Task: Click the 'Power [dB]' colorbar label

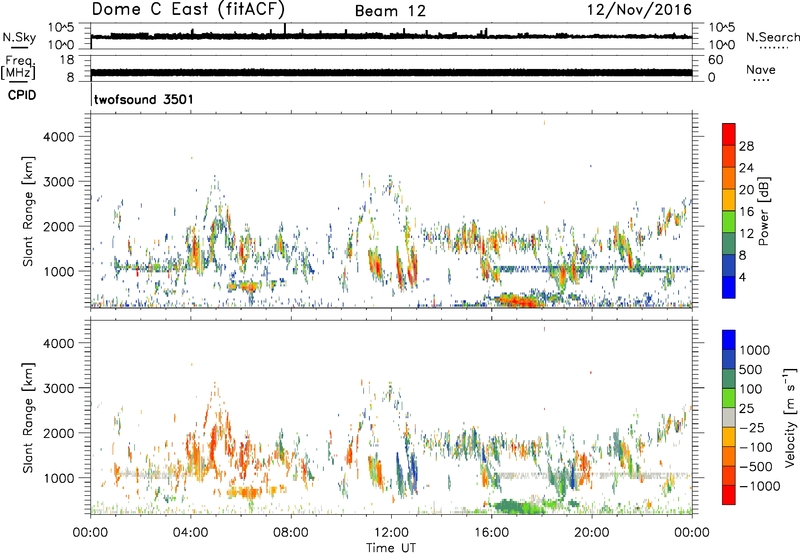Action: [763, 211]
